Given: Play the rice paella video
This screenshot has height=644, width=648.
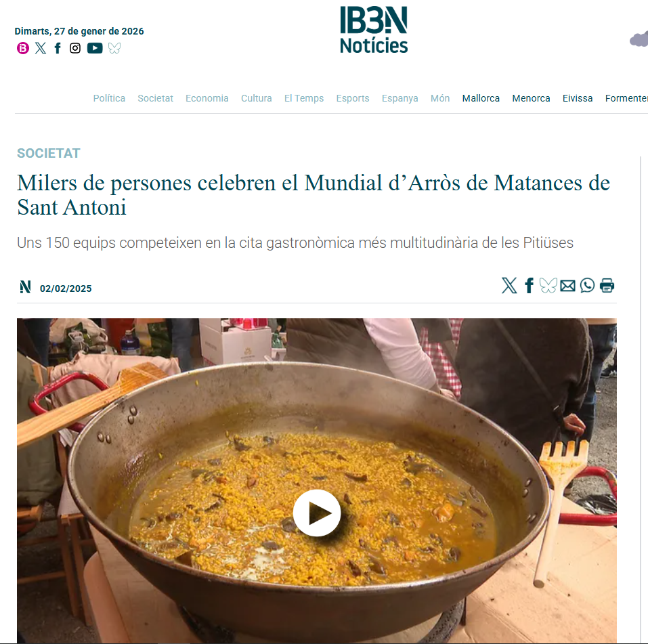Looking at the screenshot, I should click(317, 513).
